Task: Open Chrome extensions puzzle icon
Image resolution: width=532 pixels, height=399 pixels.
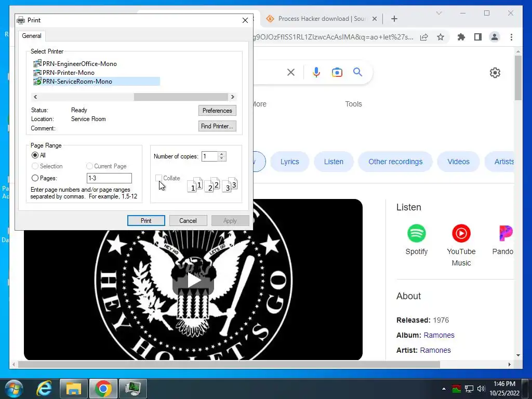Action: [461, 37]
